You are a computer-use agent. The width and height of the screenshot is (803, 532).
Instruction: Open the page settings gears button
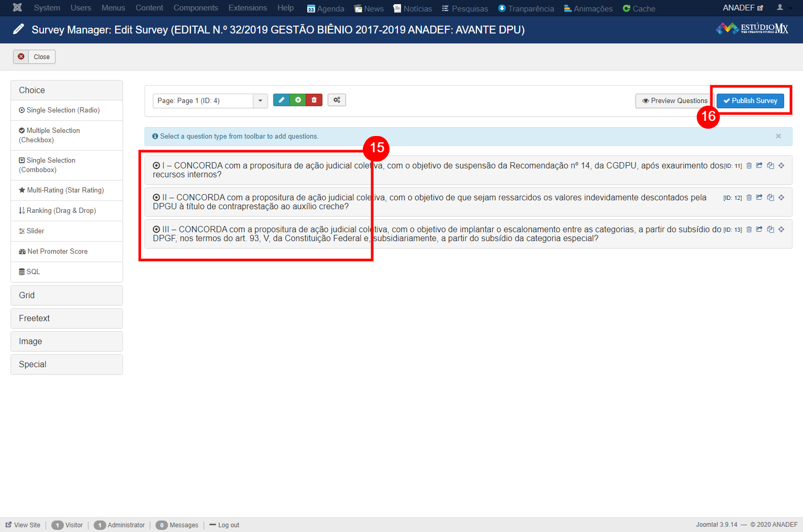tap(337, 100)
